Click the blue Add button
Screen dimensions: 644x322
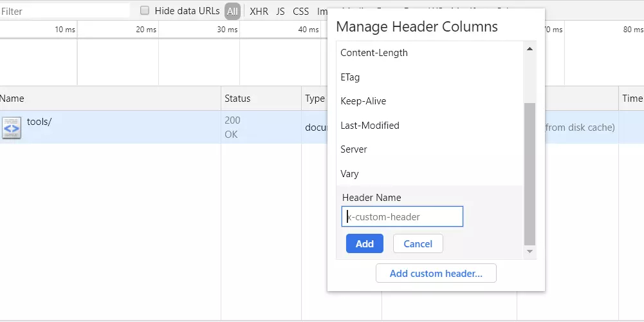coord(365,243)
